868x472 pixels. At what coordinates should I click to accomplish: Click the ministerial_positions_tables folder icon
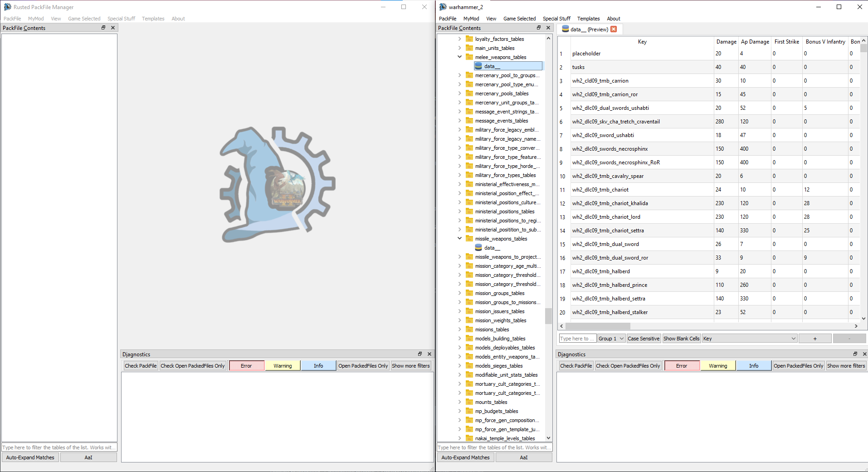[469, 211]
